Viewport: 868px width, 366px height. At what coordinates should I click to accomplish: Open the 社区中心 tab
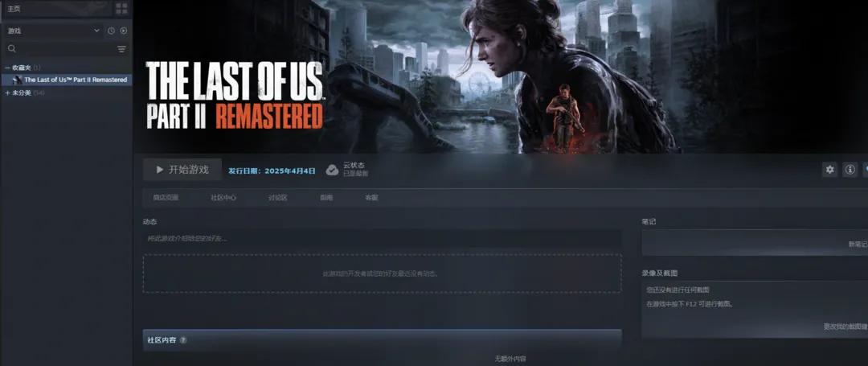[223, 197]
